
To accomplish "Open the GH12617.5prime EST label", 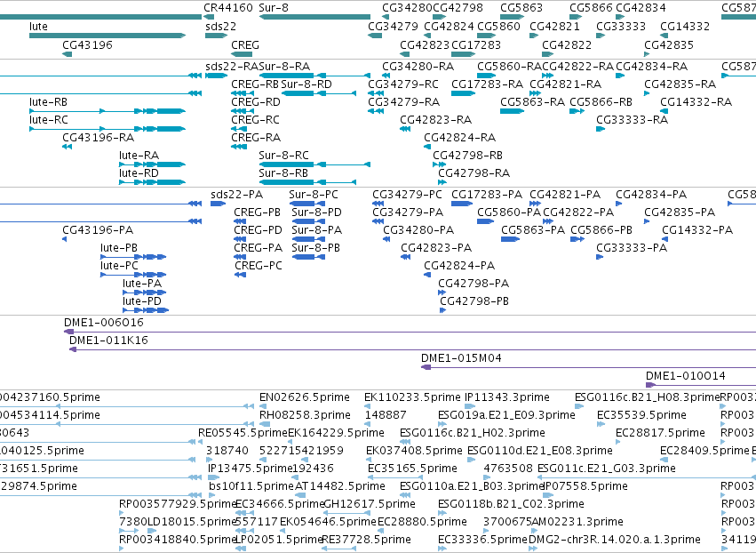I will pos(370,504).
